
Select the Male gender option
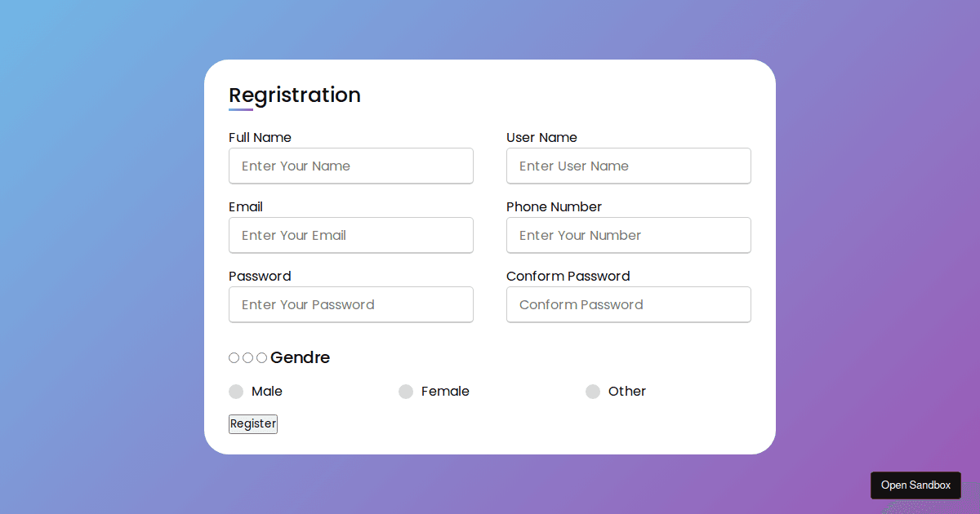(x=236, y=392)
